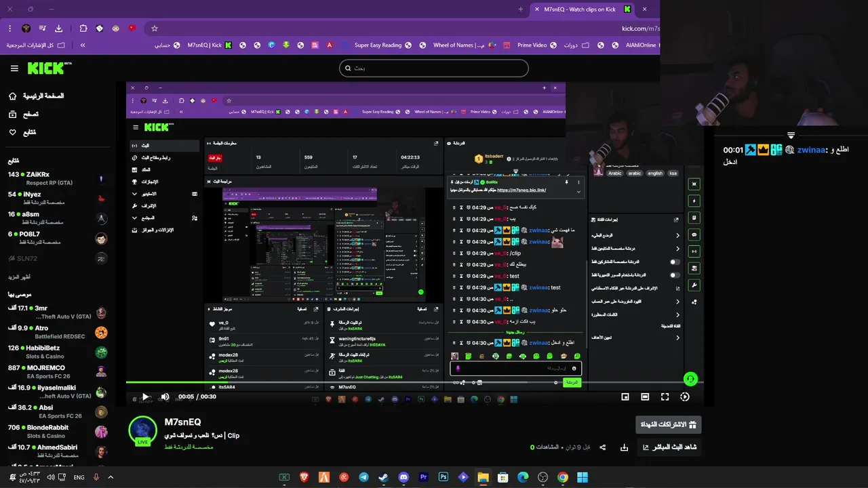Screen dimensions: 868x488
Task: Open a8sm channel in sidebar
Action: pyautogui.click(x=58, y=218)
